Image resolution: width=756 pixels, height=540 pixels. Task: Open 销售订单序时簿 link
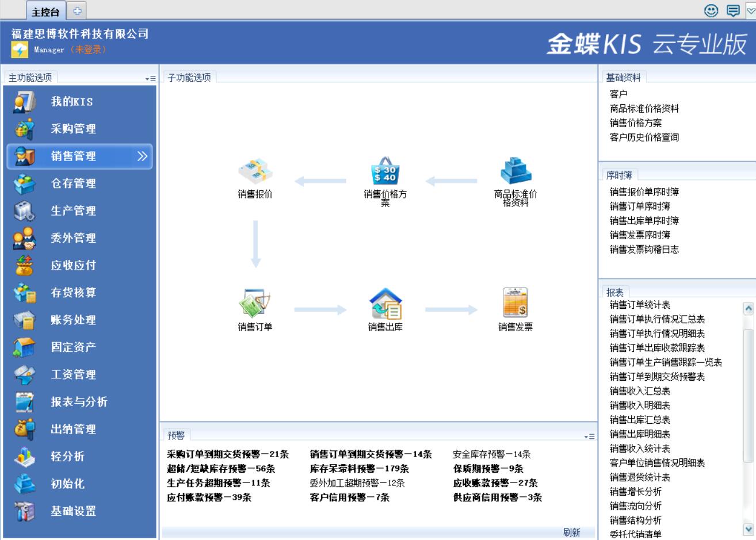pyautogui.click(x=640, y=206)
